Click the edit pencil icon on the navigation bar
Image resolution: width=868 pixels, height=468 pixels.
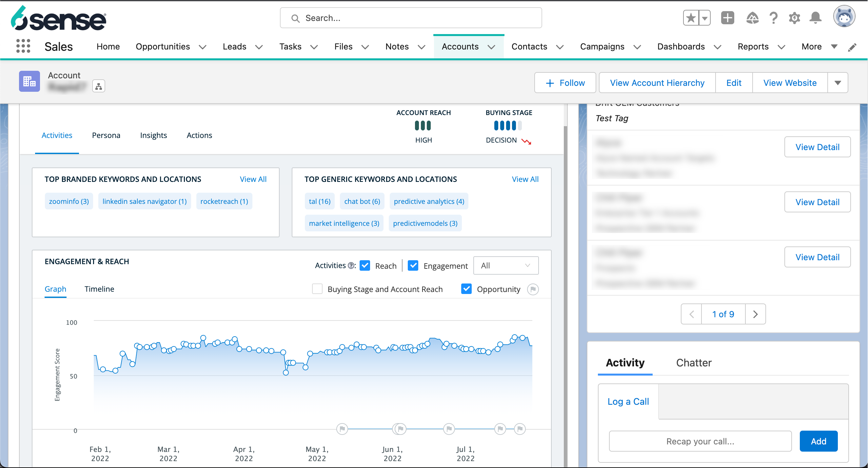point(853,47)
